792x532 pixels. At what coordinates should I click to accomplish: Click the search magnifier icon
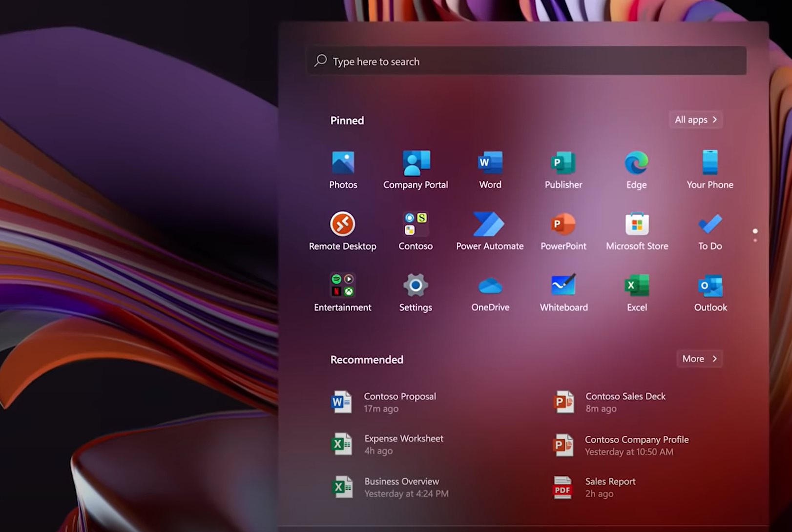click(320, 61)
